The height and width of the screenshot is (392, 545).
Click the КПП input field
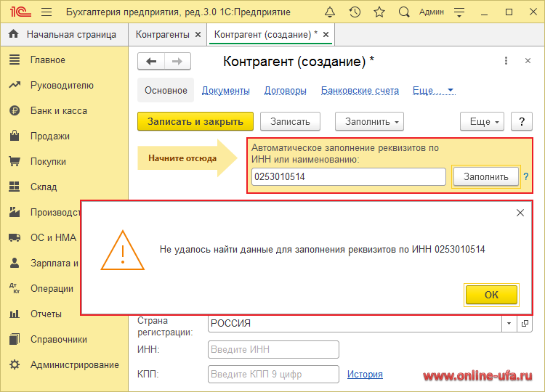[x=273, y=375]
